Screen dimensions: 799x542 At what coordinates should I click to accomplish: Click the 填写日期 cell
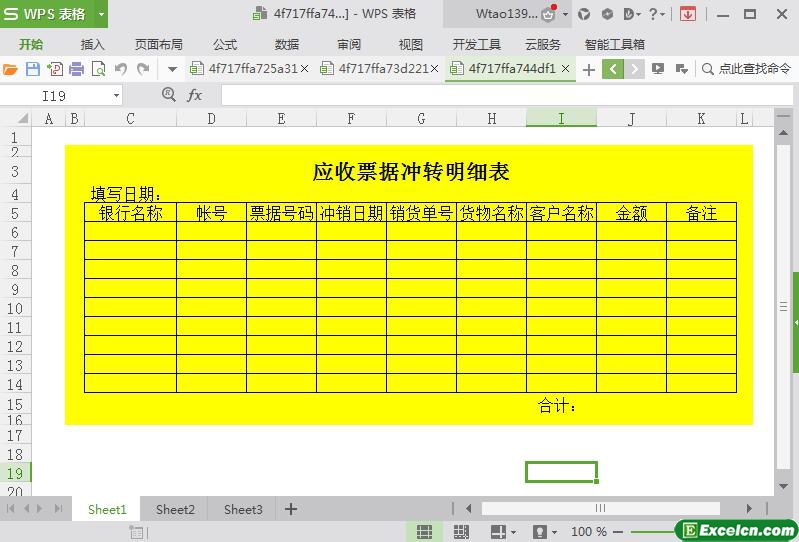coord(126,194)
